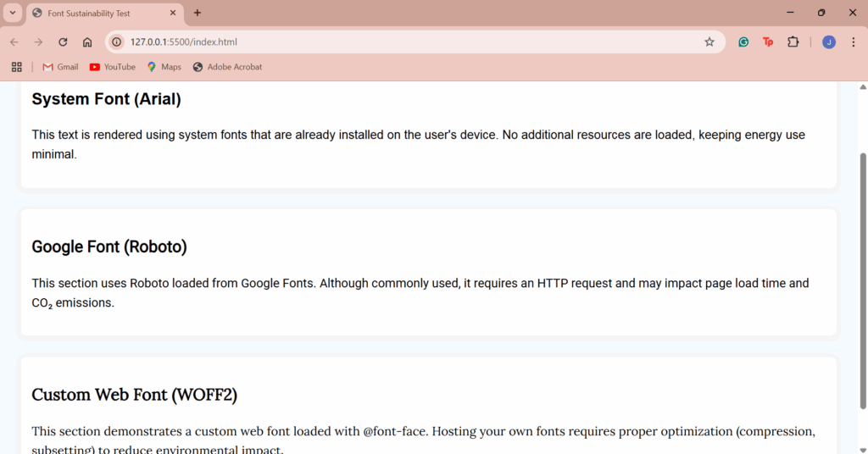Image resolution: width=868 pixels, height=454 pixels.
Task: Open the Chrome three-dot menu
Action: click(x=854, y=42)
